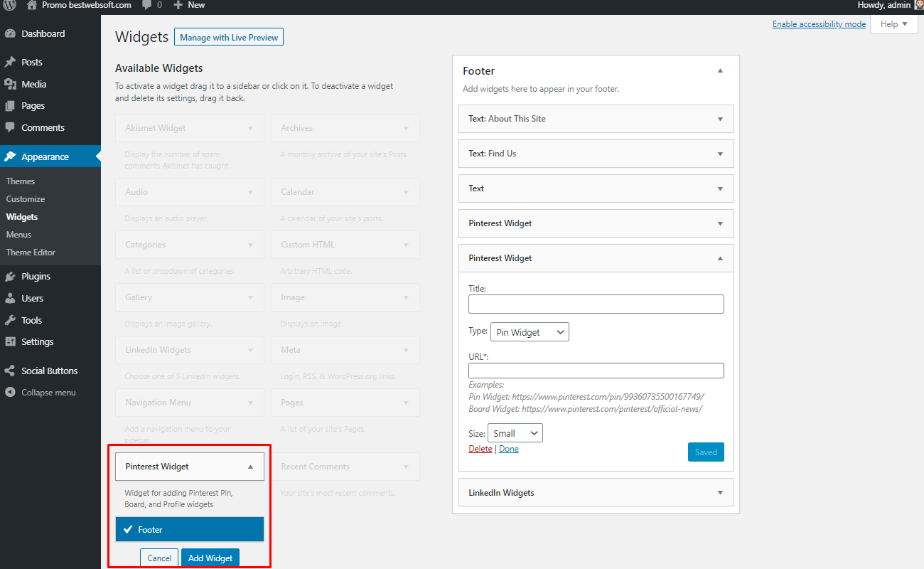Click the Done link in Pinterest Widget
Image resolution: width=924 pixels, height=569 pixels.
coord(509,450)
